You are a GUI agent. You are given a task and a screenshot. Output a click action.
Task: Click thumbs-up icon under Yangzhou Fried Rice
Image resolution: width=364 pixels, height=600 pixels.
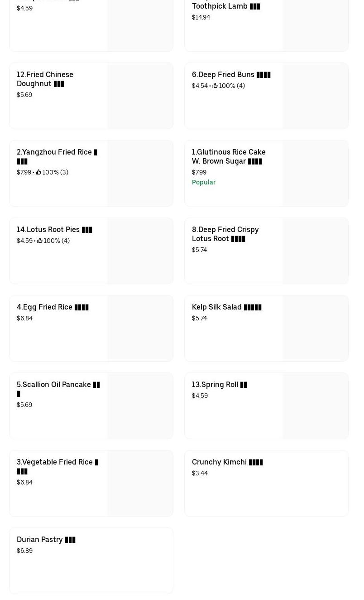point(38,172)
